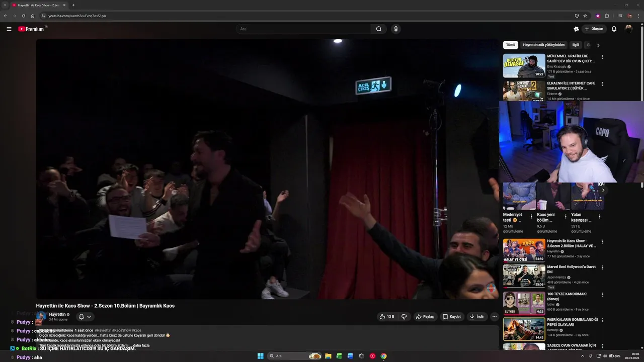Open 100 TEYZE KANDIRMAK thumbnail

pyautogui.click(x=524, y=303)
